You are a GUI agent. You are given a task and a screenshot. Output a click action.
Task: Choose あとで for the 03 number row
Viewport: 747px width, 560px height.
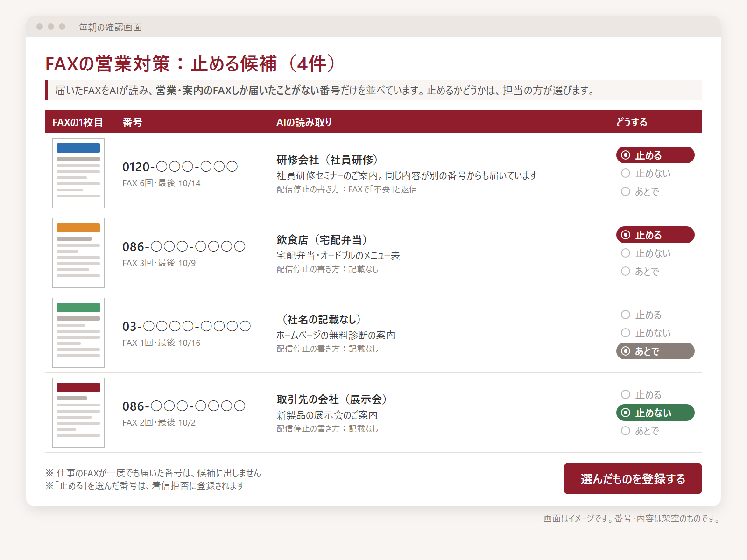tap(655, 351)
